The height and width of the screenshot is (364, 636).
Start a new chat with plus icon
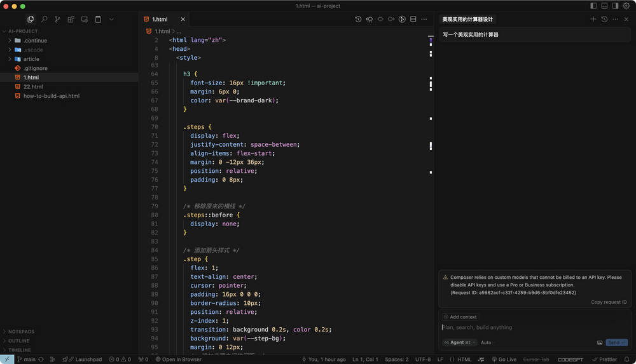593,20
